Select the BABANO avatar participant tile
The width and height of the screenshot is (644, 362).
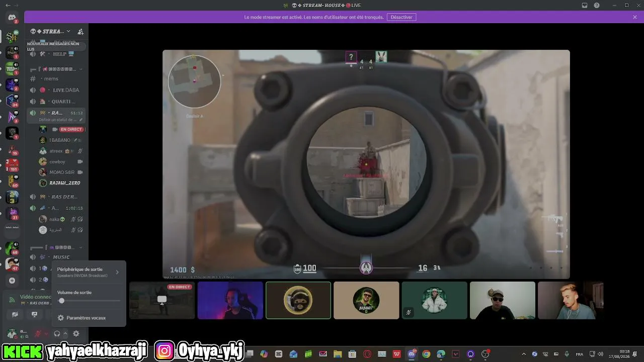click(x=366, y=300)
